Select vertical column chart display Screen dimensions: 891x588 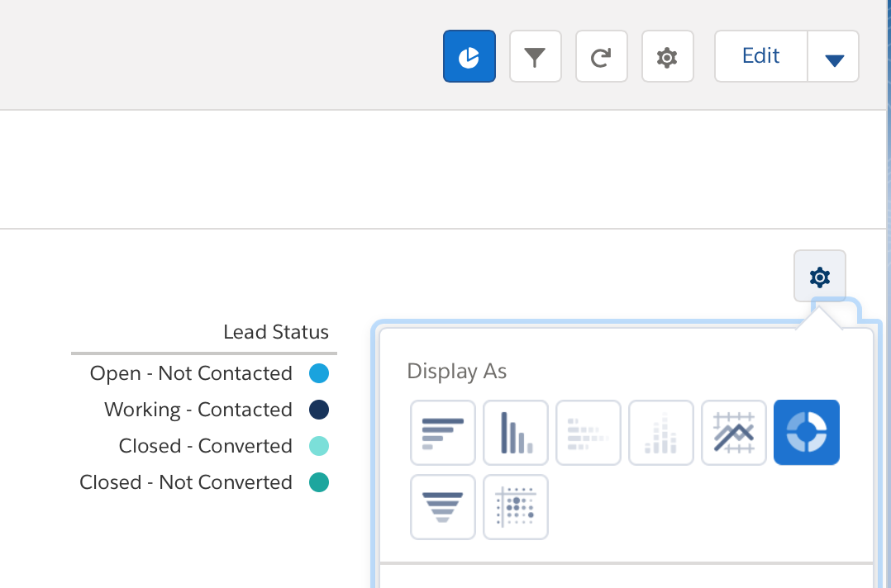pos(516,433)
